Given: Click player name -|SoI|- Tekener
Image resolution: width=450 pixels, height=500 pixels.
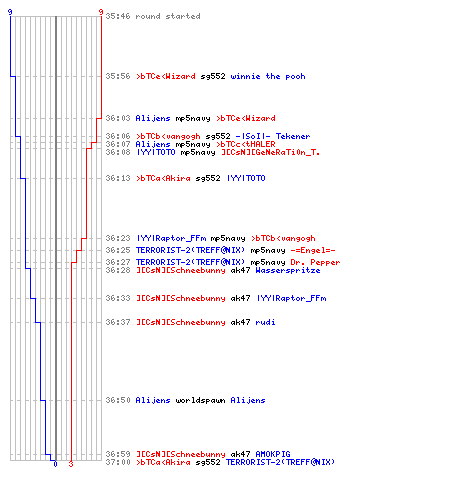Looking at the screenshot, I should tap(273, 136).
